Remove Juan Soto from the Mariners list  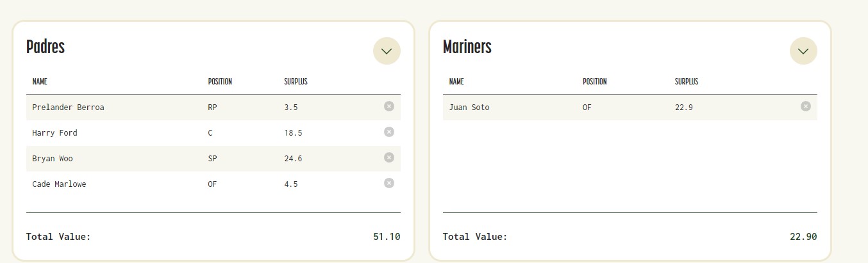pyautogui.click(x=805, y=106)
